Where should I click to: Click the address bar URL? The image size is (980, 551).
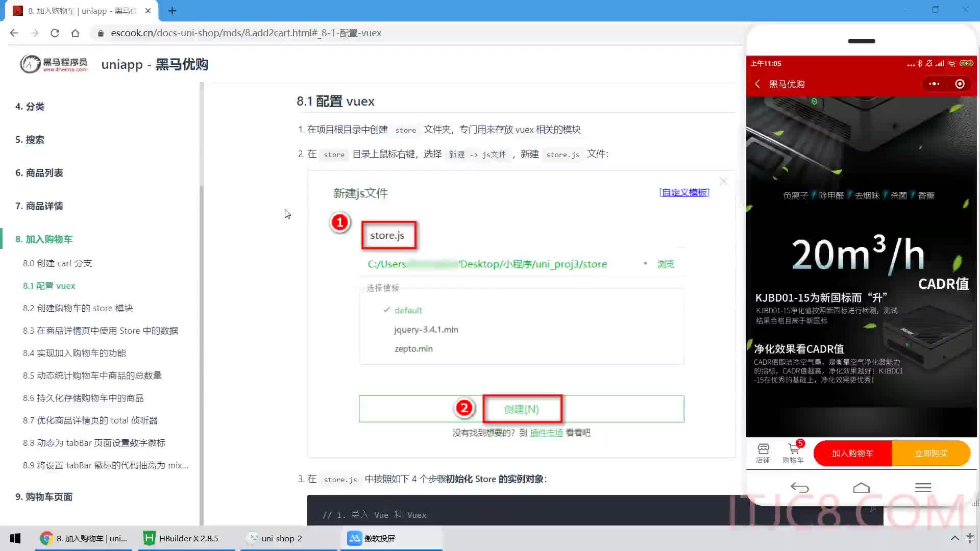click(246, 33)
